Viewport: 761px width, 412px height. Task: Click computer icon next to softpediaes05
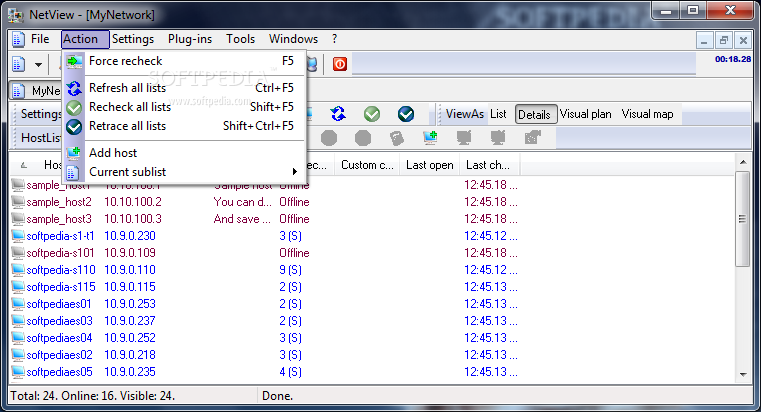18,372
